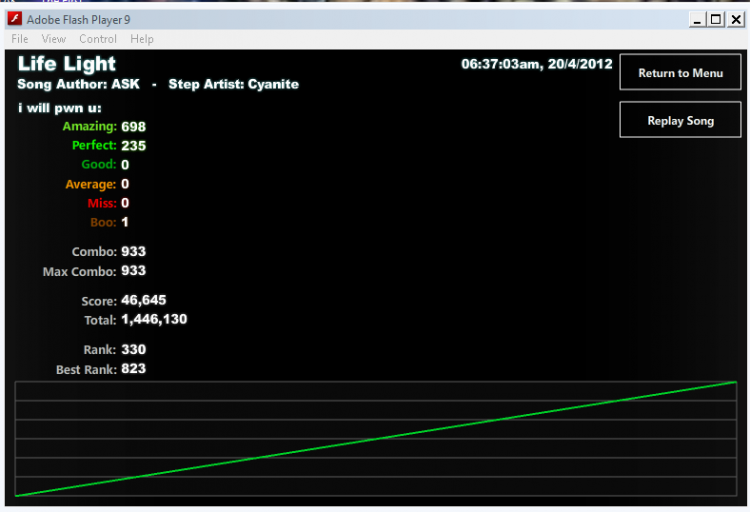Click the Max Combo value 933

pyautogui.click(x=133, y=271)
